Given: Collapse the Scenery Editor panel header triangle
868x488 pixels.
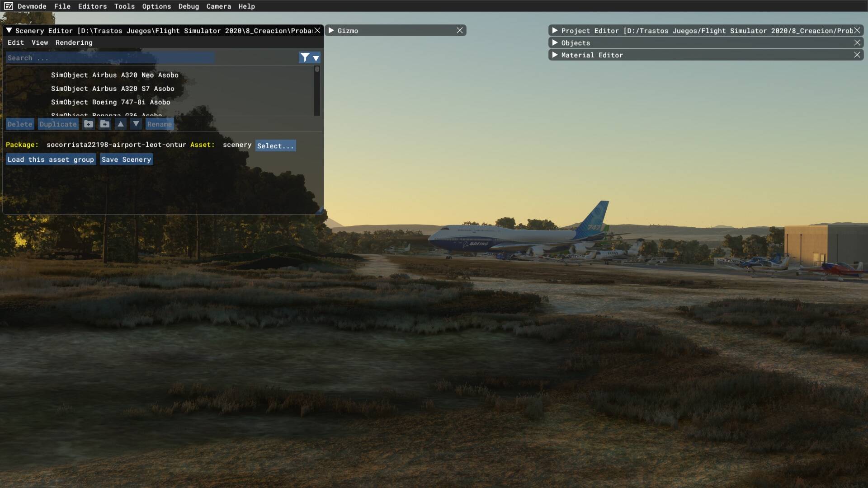Looking at the screenshot, I should point(8,30).
